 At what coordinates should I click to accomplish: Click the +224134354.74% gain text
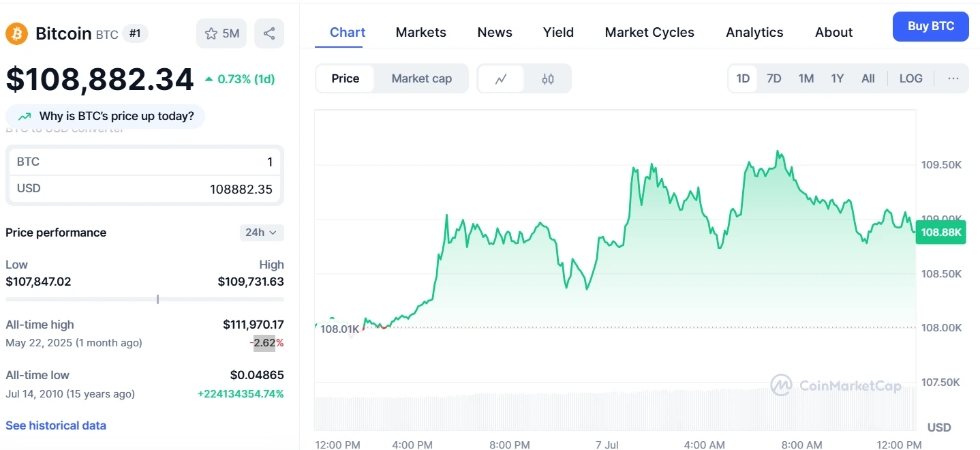click(x=241, y=393)
